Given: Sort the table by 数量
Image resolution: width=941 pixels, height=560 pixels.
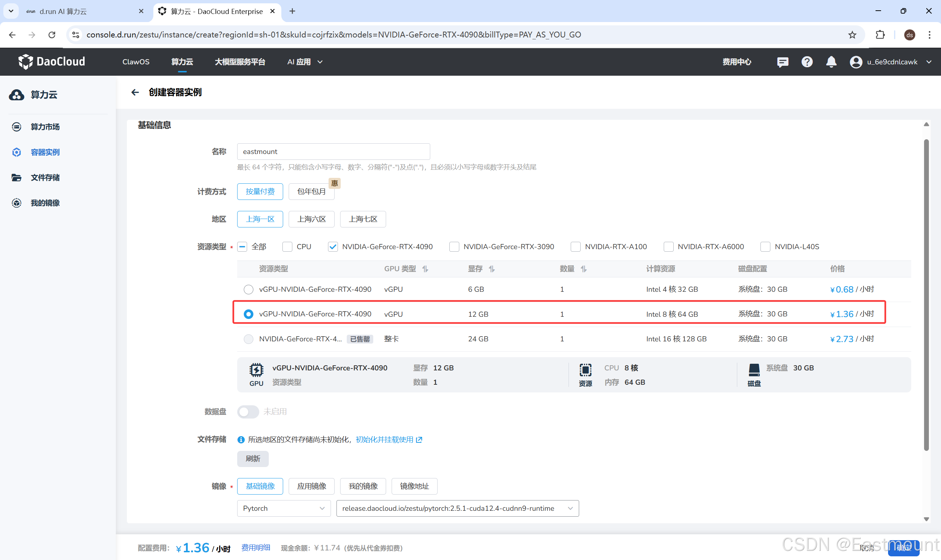Looking at the screenshot, I should click(x=584, y=269).
